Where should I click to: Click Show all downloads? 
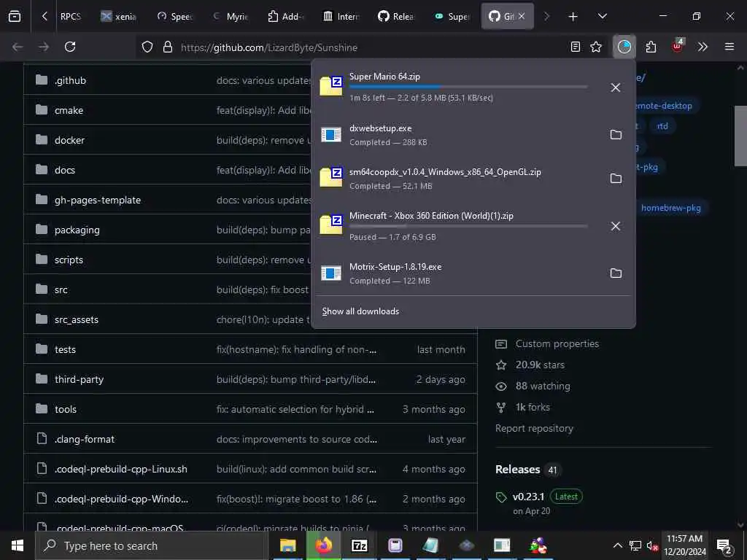[360, 311]
